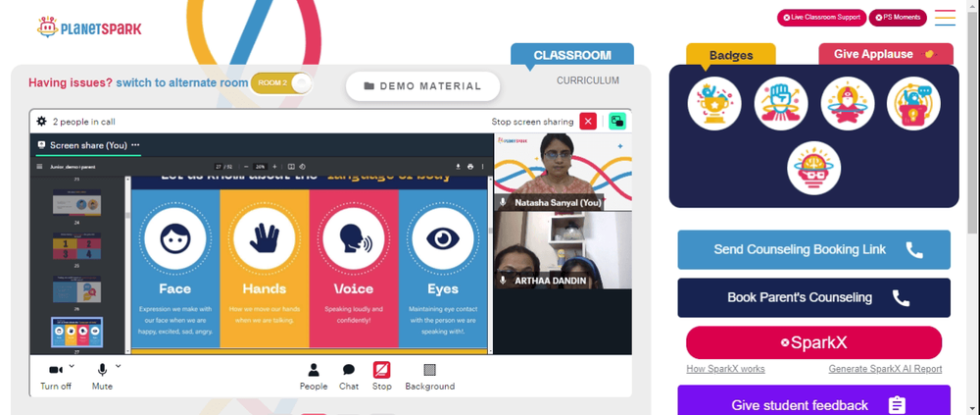Click Natasha Sanyal video tile
980x415 pixels.
pyautogui.click(x=563, y=172)
